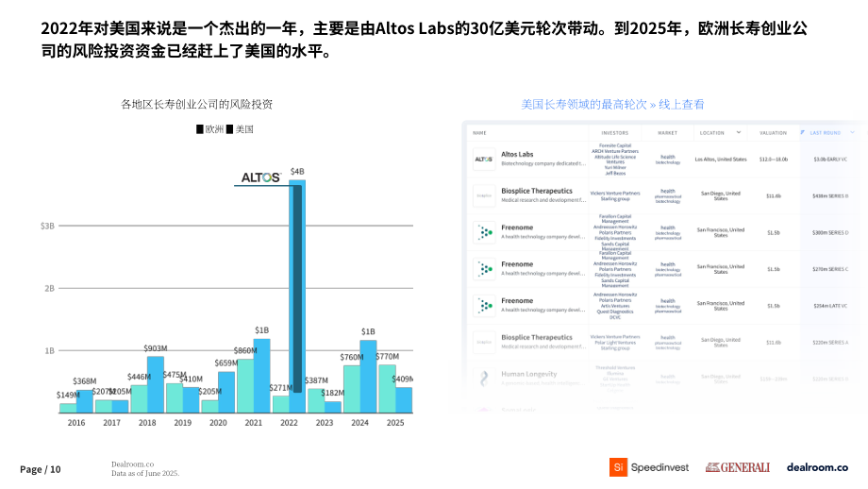
Task: Open the 美国长寿领域的最高轮次 » 线上查看 link
Action: pos(612,104)
